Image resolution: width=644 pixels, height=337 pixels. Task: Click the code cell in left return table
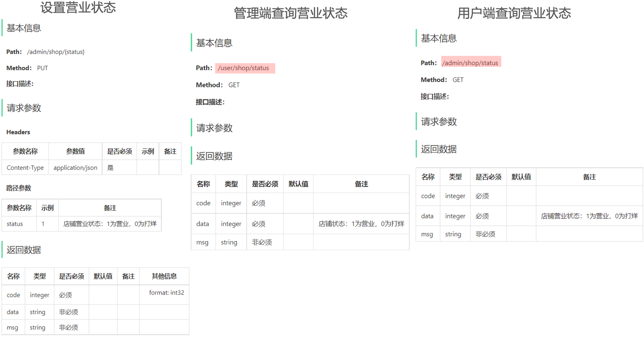tap(13, 295)
